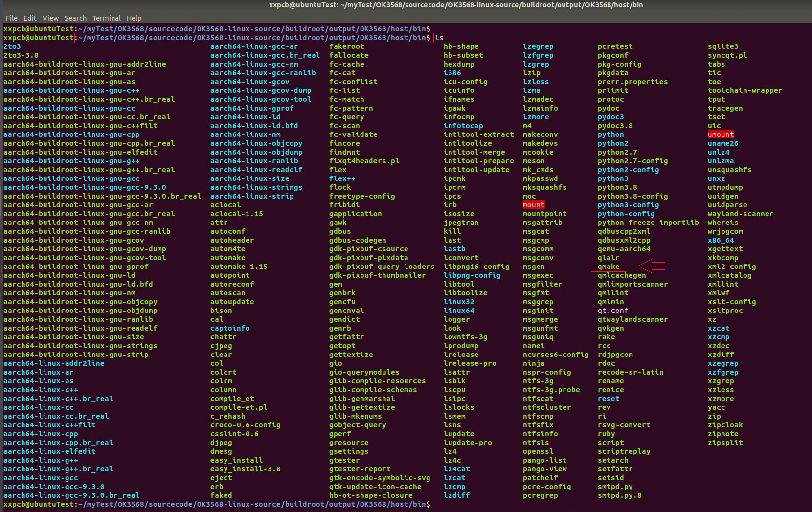Click the bottom command prompt line
812x512 pixels.
tap(217, 504)
